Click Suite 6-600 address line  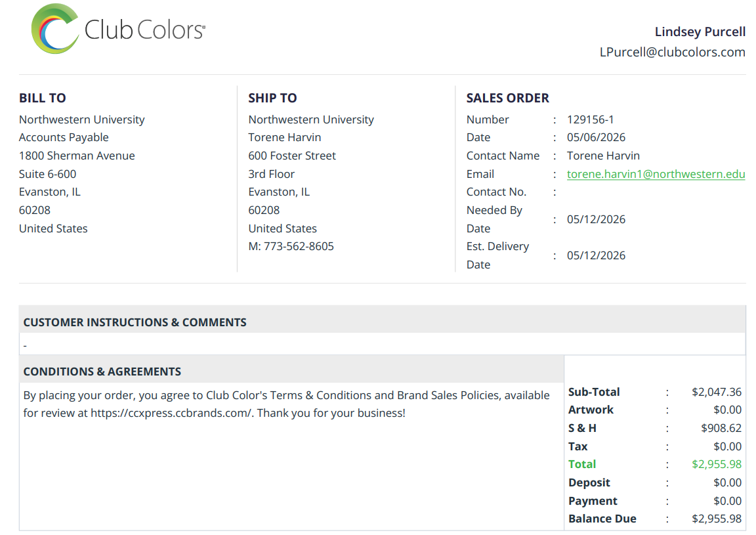point(47,174)
